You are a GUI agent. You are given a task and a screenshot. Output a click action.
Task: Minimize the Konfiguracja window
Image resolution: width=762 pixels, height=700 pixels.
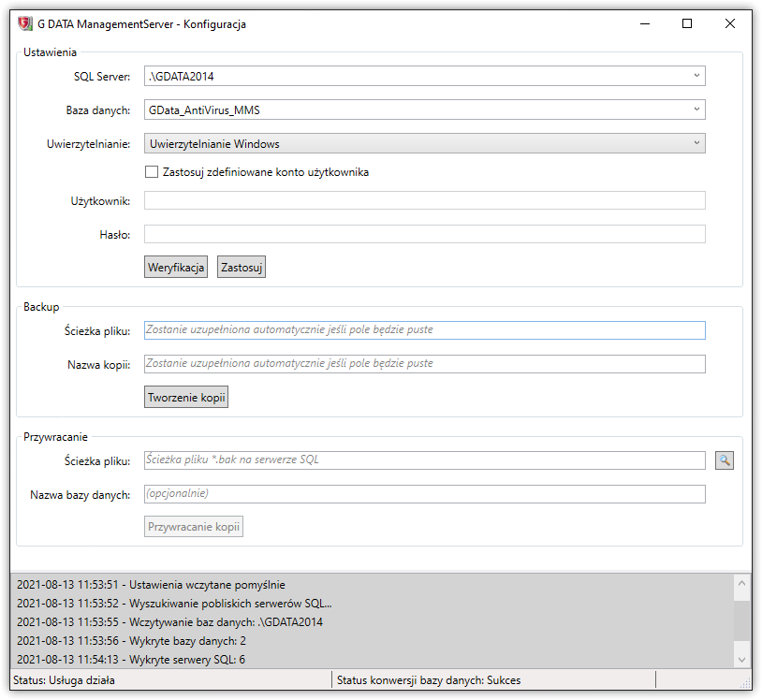click(645, 23)
